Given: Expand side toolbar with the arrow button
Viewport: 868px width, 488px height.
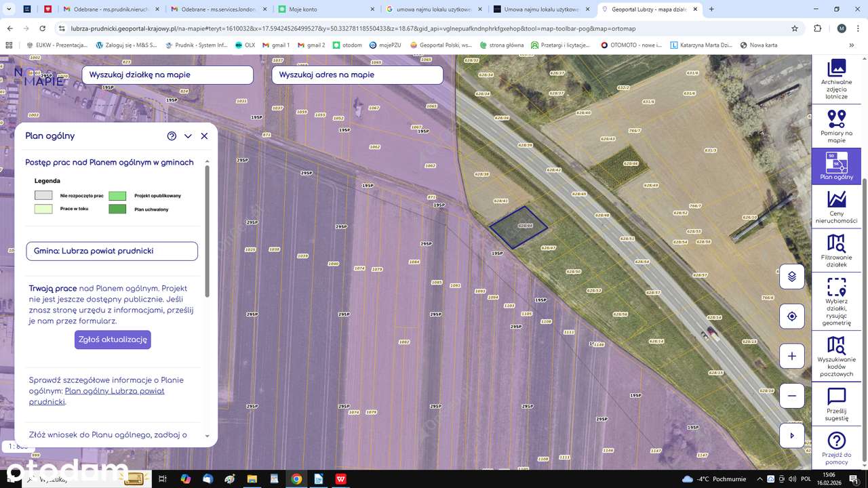Looking at the screenshot, I should pyautogui.click(x=791, y=435).
